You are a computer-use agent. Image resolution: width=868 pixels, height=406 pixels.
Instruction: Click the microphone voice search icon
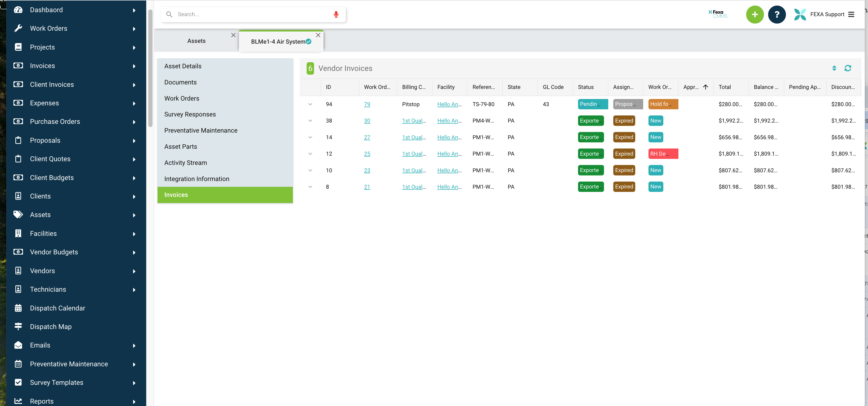pyautogui.click(x=336, y=15)
